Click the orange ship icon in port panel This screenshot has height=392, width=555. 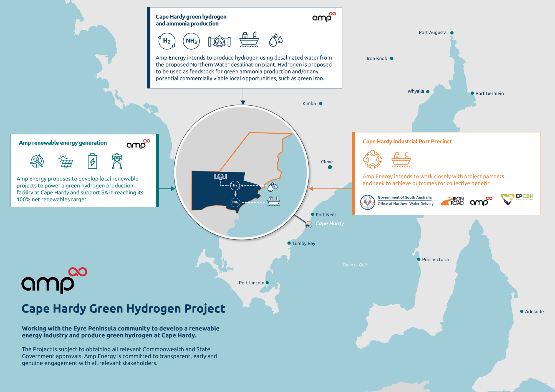point(401,159)
